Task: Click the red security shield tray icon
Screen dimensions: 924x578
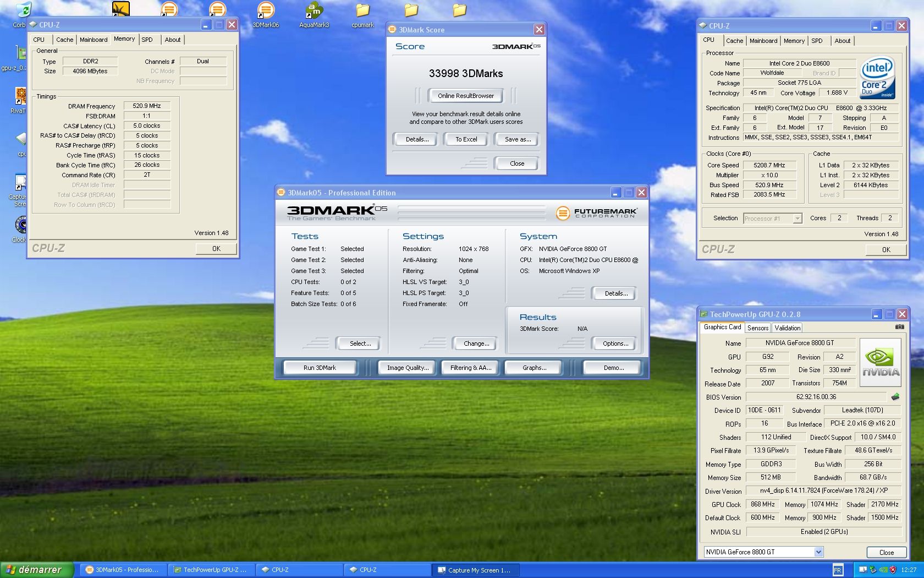Action: [x=893, y=570]
